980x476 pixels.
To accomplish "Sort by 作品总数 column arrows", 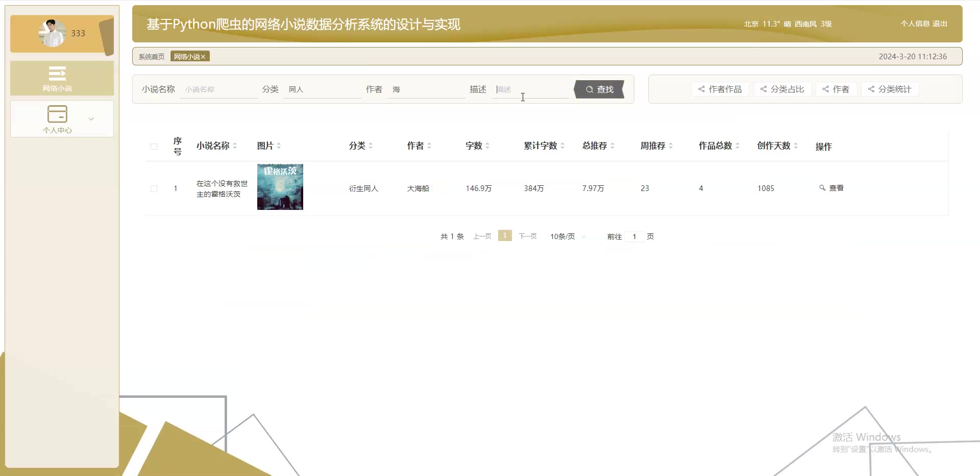I will [x=738, y=146].
